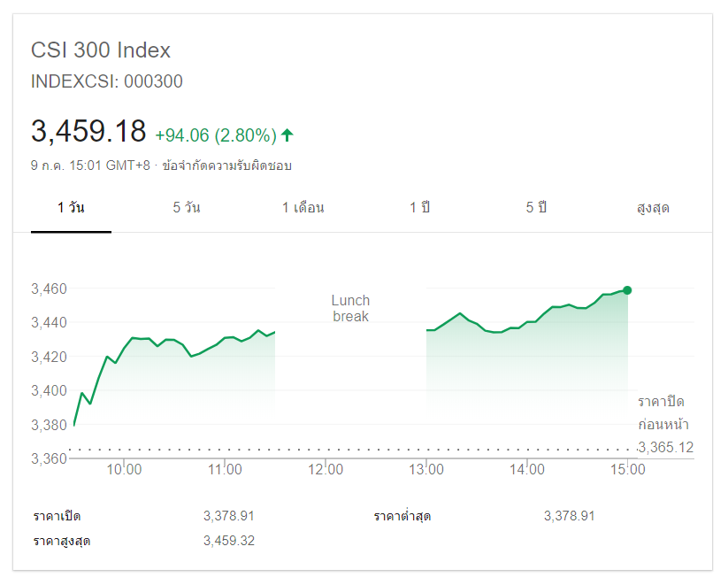The height and width of the screenshot is (585, 728).
Task: Click the current price 3,459.18
Action: [88, 132]
